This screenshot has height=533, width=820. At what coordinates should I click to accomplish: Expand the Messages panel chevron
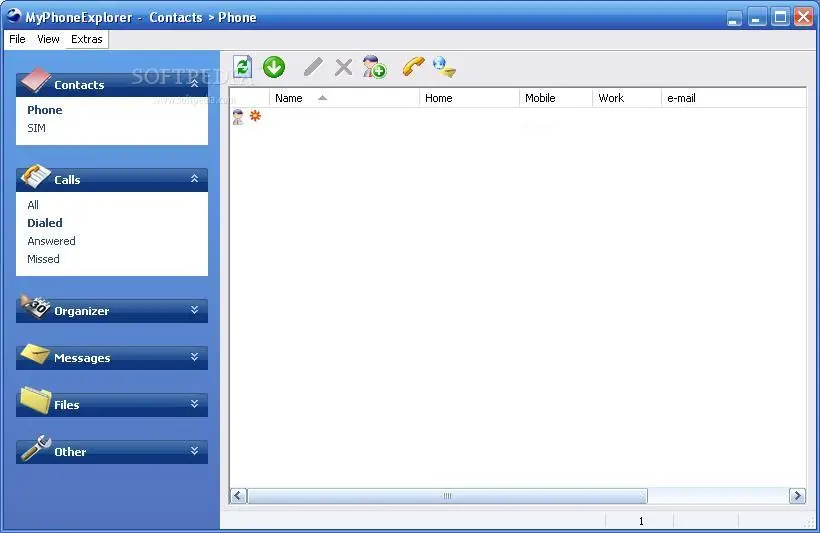(195, 357)
